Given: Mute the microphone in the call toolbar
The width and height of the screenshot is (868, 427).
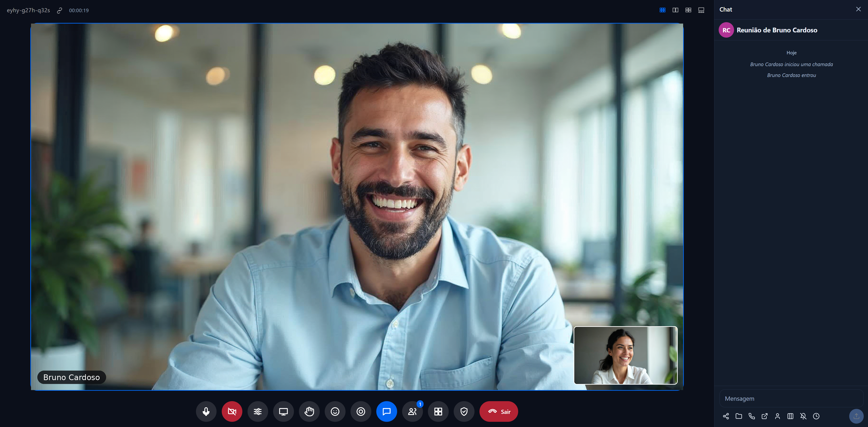Looking at the screenshot, I should [206, 411].
